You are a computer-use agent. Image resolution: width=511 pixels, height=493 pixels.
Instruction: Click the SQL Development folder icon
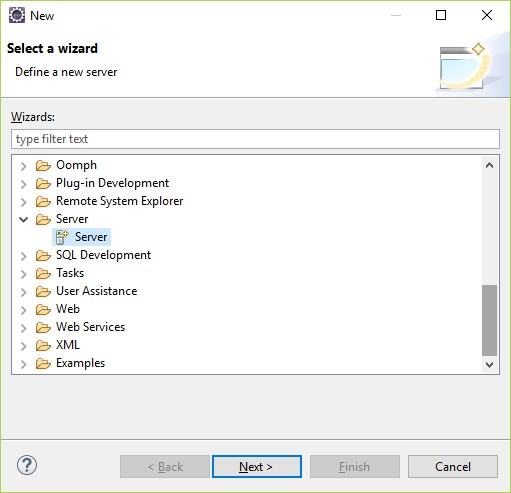[x=43, y=255]
